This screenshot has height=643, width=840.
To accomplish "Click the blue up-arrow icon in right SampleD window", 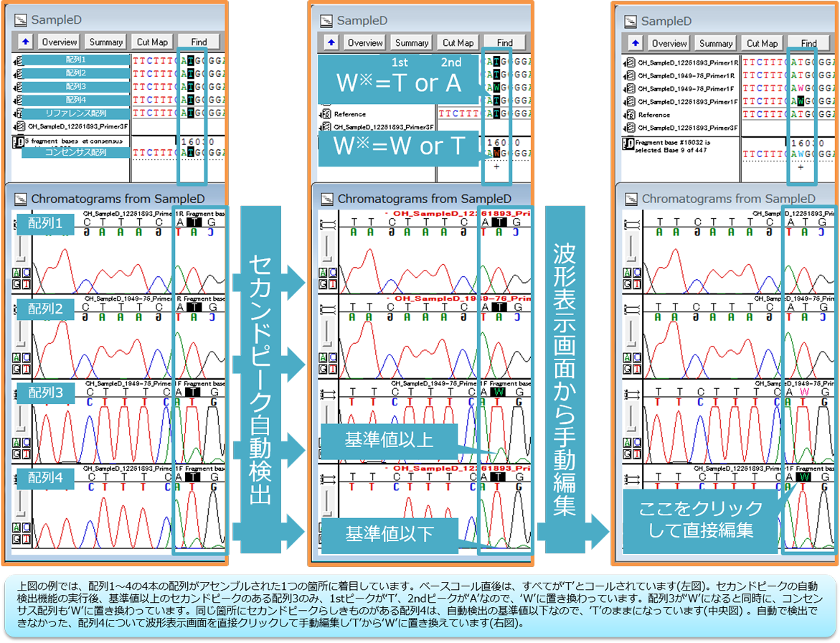I will click(x=635, y=44).
